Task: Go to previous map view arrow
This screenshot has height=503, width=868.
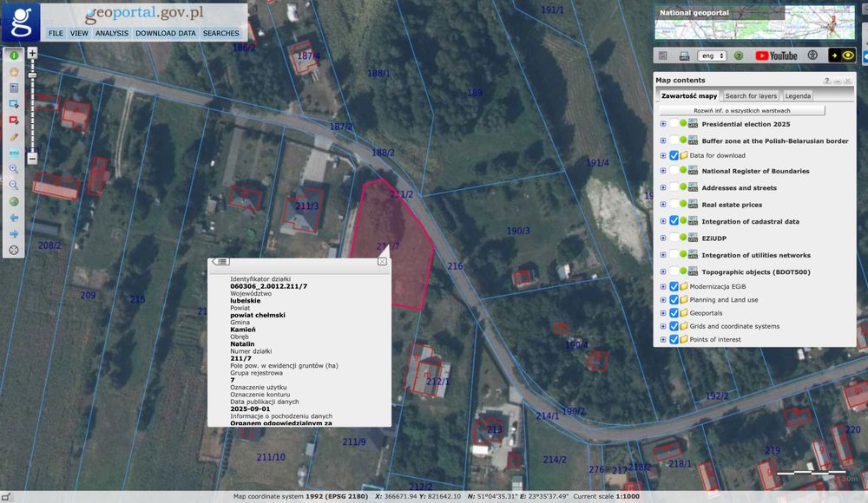Action: 14,218
